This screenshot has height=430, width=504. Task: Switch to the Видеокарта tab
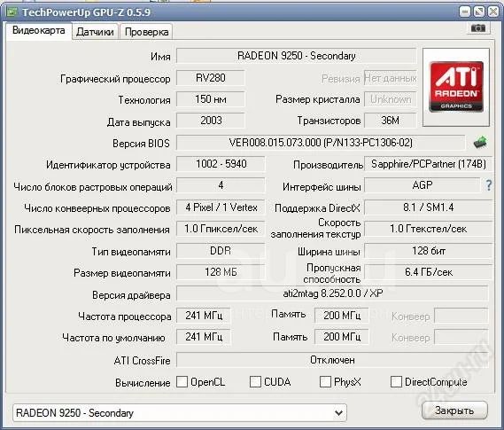pyautogui.click(x=39, y=30)
